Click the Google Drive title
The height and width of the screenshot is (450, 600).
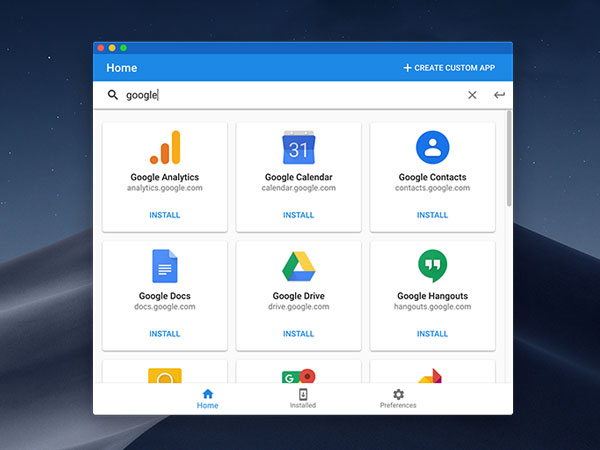click(x=298, y=296)
